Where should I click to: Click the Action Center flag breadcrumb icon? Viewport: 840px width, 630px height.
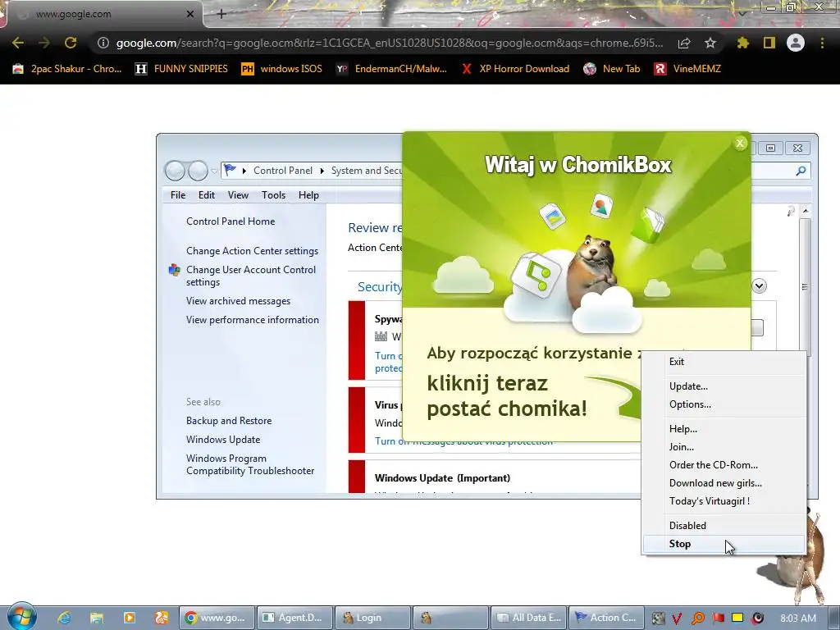[x=230, y=171]
